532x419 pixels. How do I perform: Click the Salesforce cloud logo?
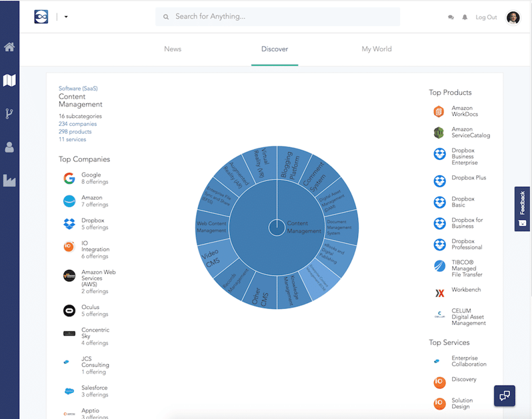pyautogui.click(x=69, y=391)
